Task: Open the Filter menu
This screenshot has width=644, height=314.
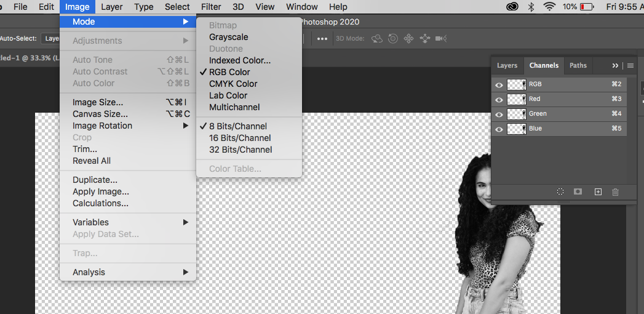Action: tap(211, 7)
